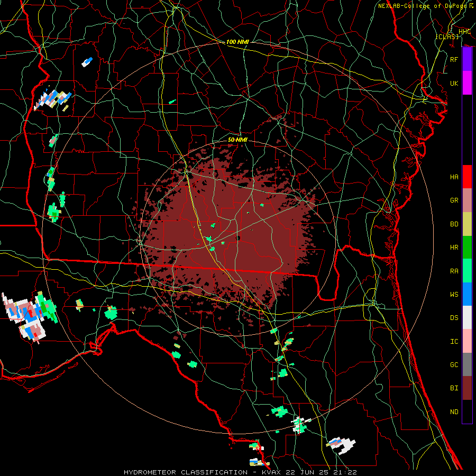Click the red HA legend color block
Viewport: 476px width, 476px height.
pyautogui.click(x=467, y=177)
